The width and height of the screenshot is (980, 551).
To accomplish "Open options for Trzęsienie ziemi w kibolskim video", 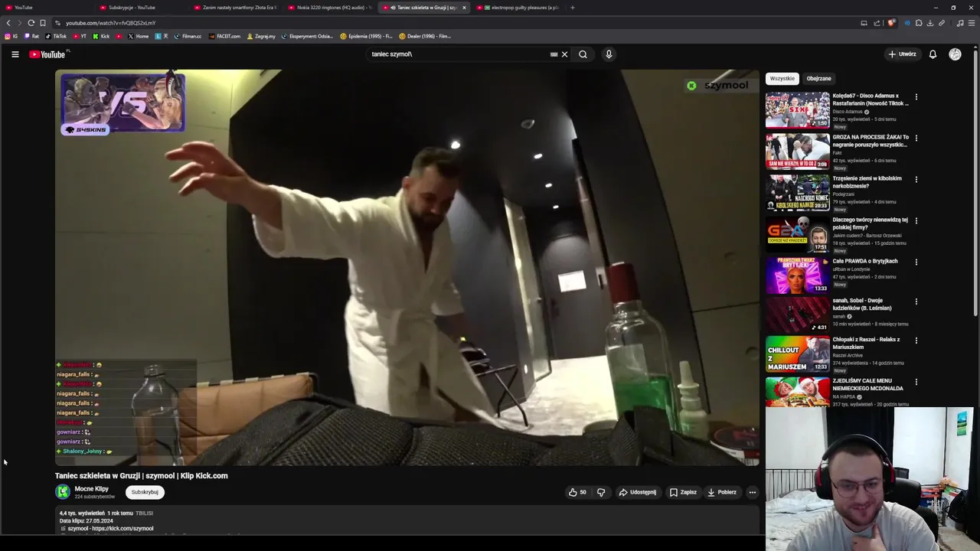I will [916, 180].
